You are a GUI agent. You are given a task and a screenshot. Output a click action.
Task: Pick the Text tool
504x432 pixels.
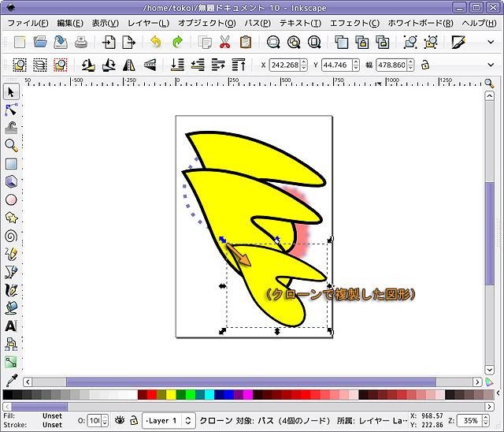[x=11, y=326]
